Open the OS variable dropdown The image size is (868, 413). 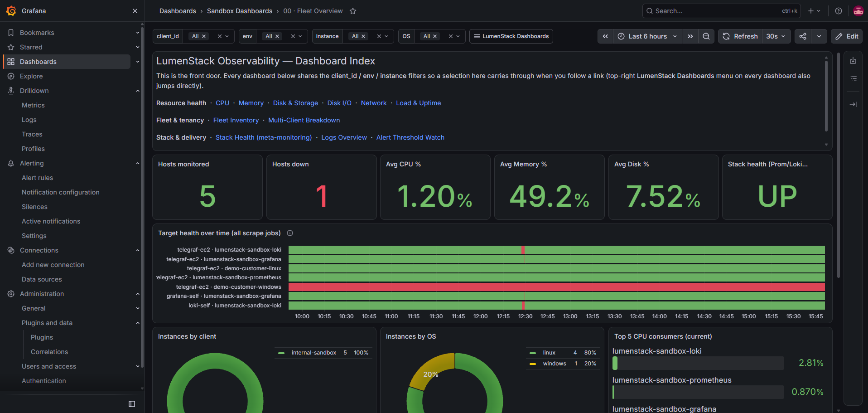(x=458, y=36)
